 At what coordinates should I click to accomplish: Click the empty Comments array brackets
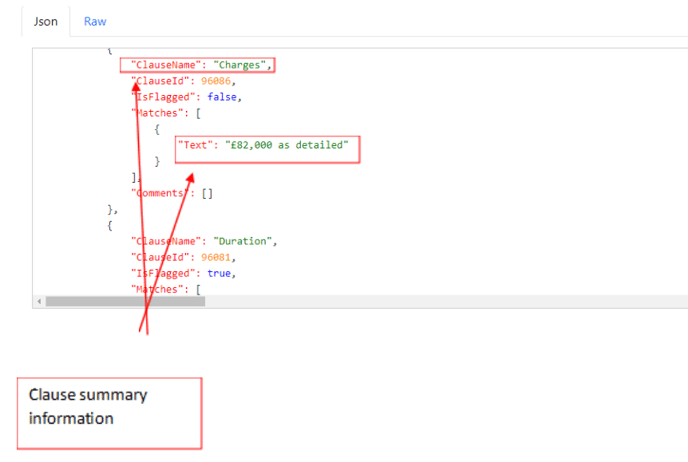207,193
